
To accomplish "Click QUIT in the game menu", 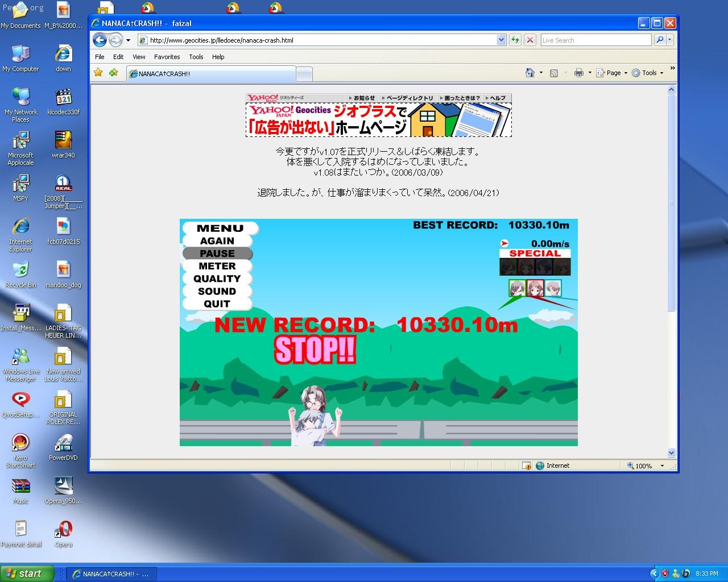I will 217,304.
